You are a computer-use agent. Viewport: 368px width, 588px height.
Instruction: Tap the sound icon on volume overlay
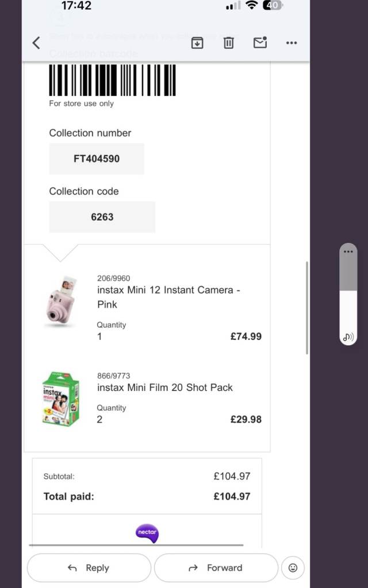tap(348, 337)
